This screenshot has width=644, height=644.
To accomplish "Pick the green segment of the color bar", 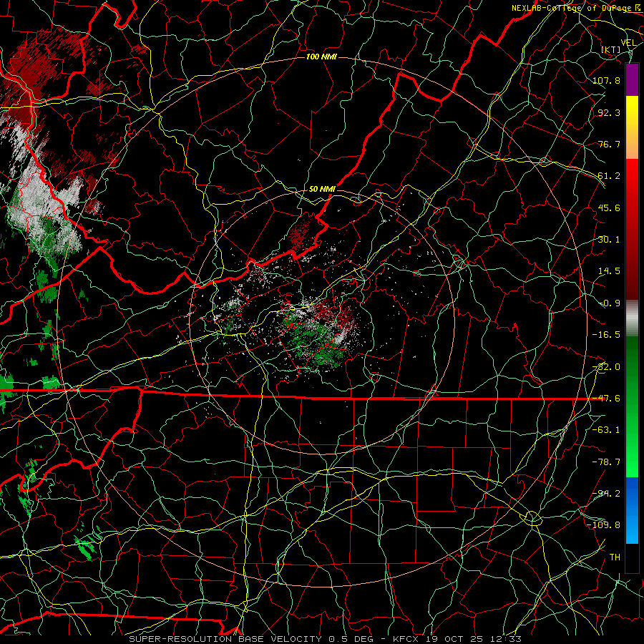I will (632, 407).
